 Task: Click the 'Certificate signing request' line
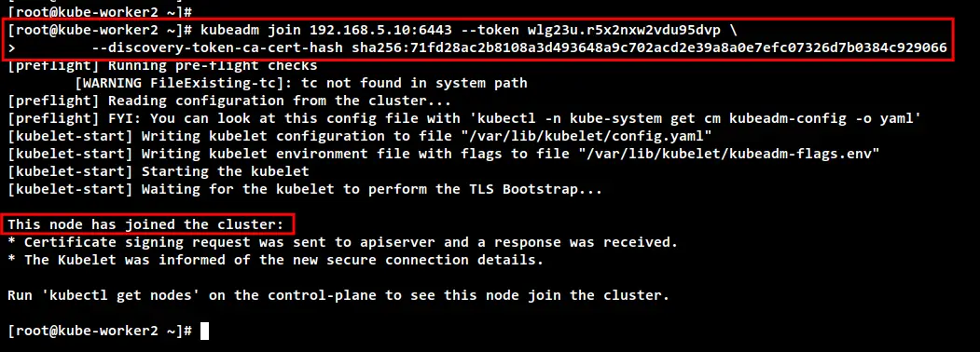point(342,242)
